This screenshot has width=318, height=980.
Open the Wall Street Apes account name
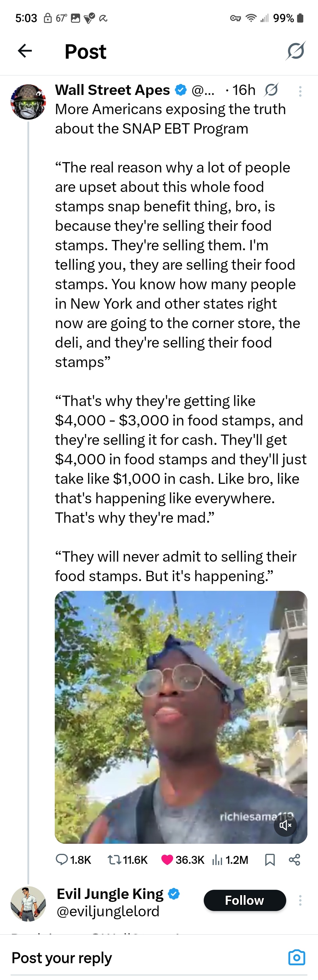point(112,90)
